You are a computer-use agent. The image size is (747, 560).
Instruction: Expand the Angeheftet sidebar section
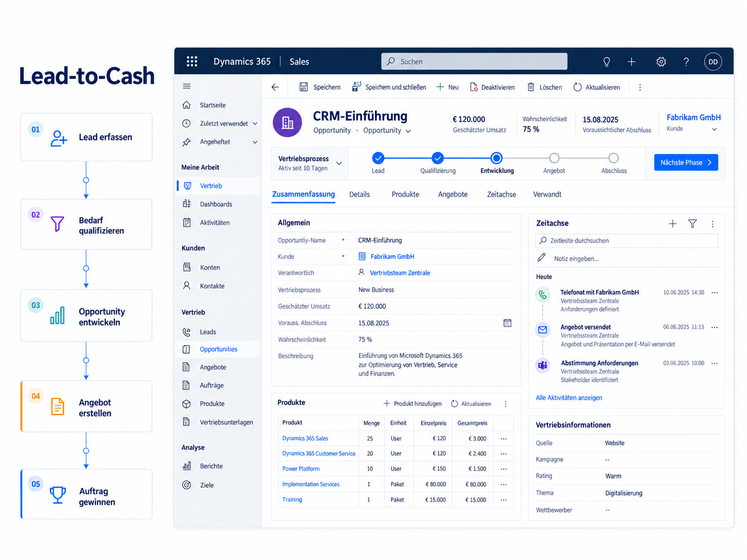[x=255, y=142]
